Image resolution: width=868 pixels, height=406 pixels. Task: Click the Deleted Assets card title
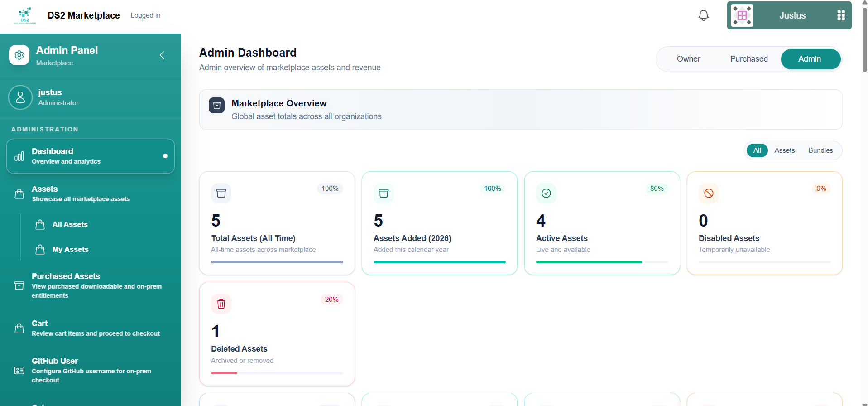coord(239,349)
